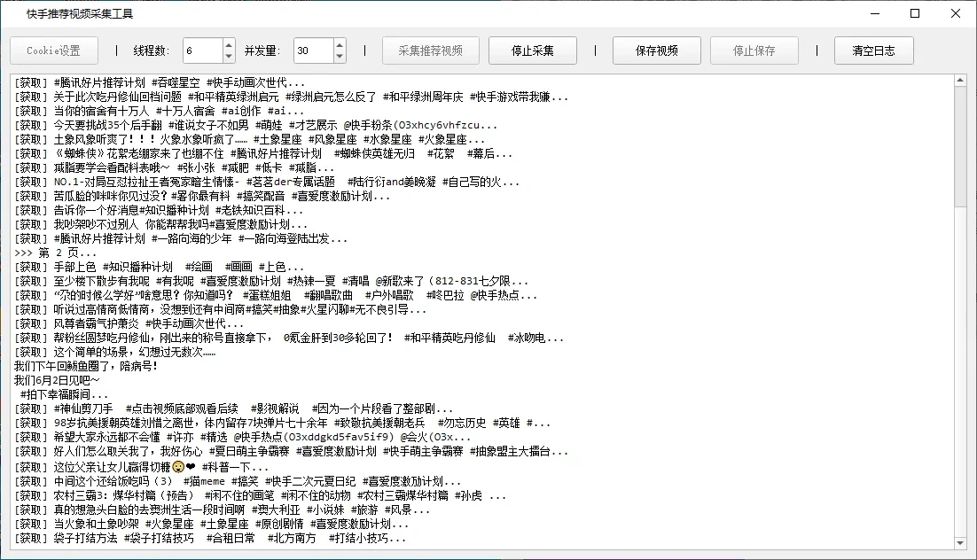Click log line starting '减脂要学会看配料表哦'
The height and width of the screenshot is (560, 977).
174,167
